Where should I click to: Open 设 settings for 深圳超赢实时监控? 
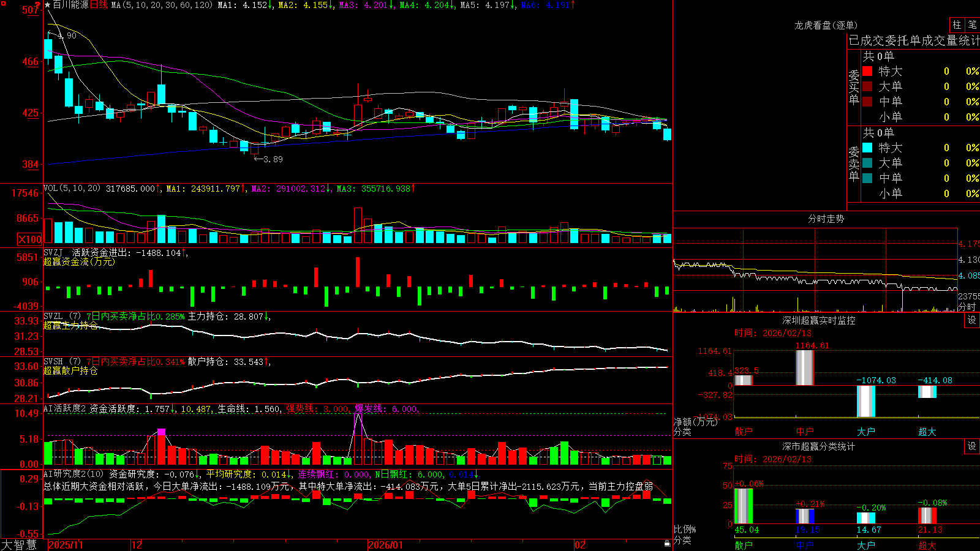pyautogui.click(x=972, y=320)
